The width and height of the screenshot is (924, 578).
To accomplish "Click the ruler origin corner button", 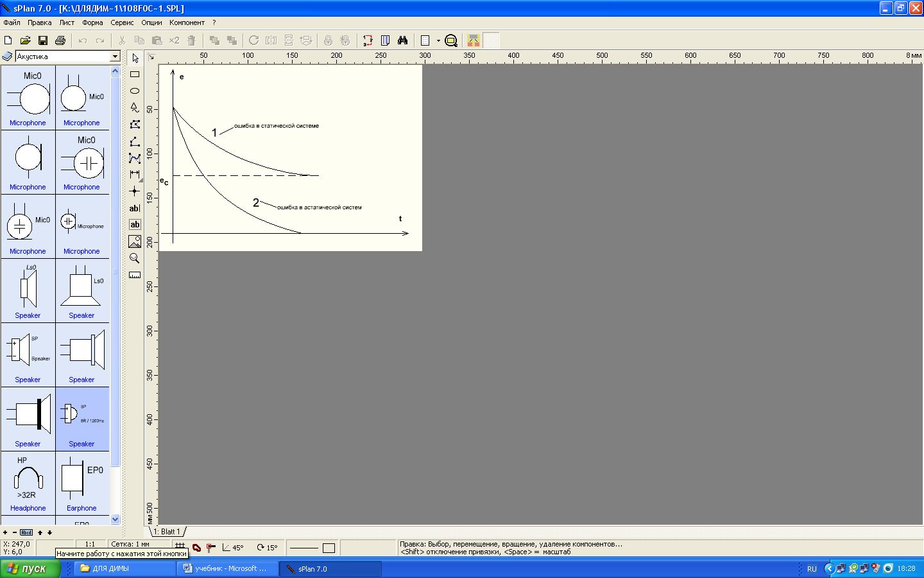I will [151, 57].
